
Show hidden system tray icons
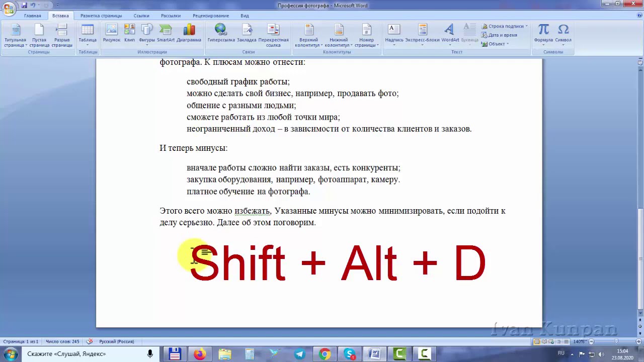[x=572, y=354]
